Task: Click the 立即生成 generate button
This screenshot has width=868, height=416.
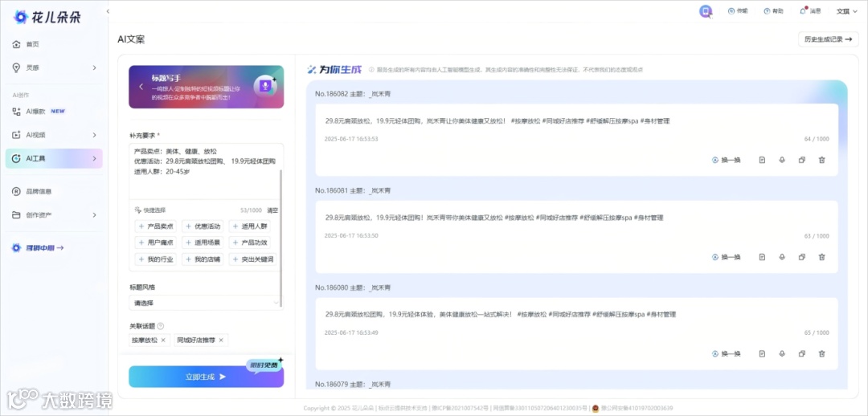Action: pos(206,377)
